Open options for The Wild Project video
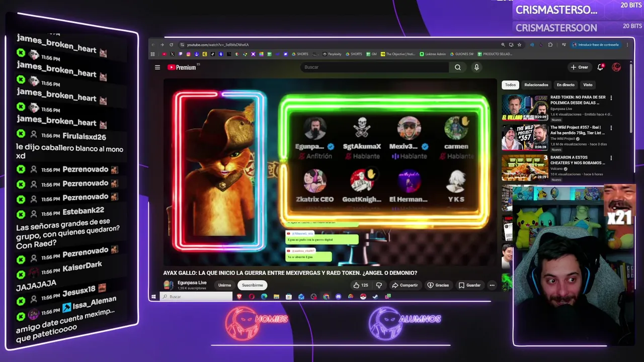 [x=611, y=128]
